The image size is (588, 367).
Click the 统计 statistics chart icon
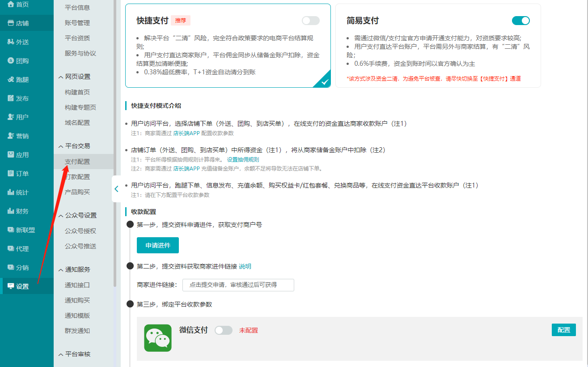click(11, 192)
